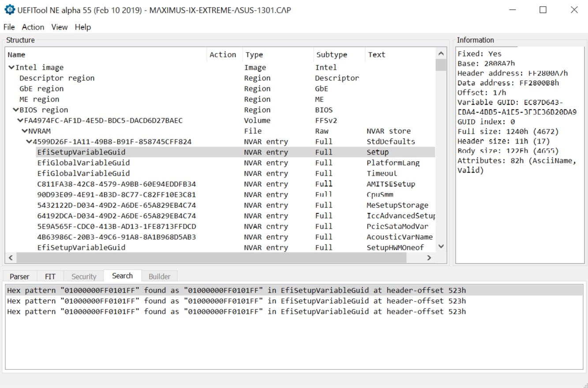Click the Action column header
The image size is (588, 388).
point(224,55)
